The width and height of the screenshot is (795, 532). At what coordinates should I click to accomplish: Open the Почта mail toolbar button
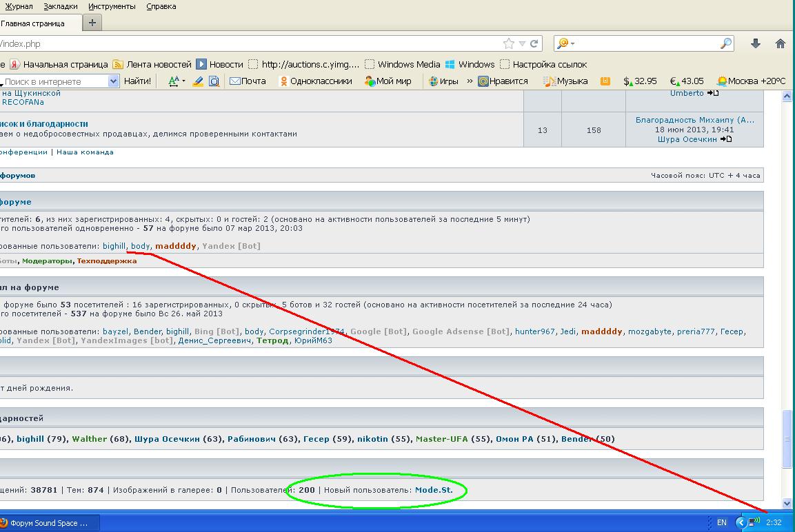(248, 81)
